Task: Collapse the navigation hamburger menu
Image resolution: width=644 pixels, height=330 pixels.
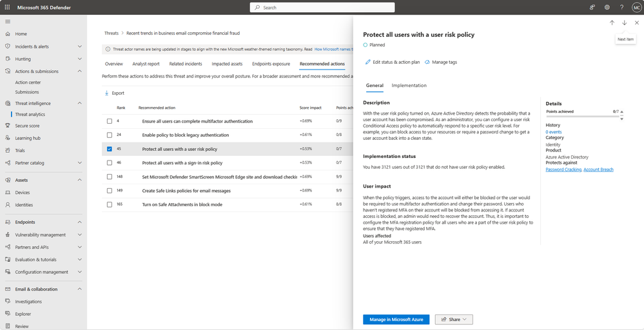Action: tap(8, 22)
